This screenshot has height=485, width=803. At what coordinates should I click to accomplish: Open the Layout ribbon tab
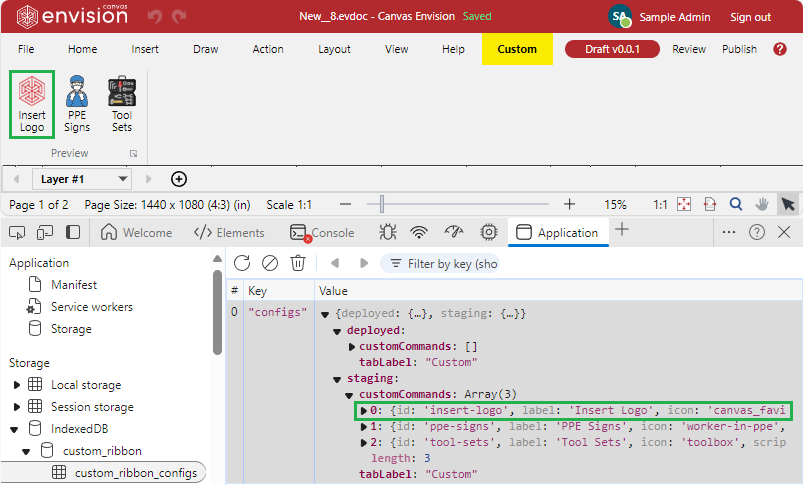click(x=334, y=49)
